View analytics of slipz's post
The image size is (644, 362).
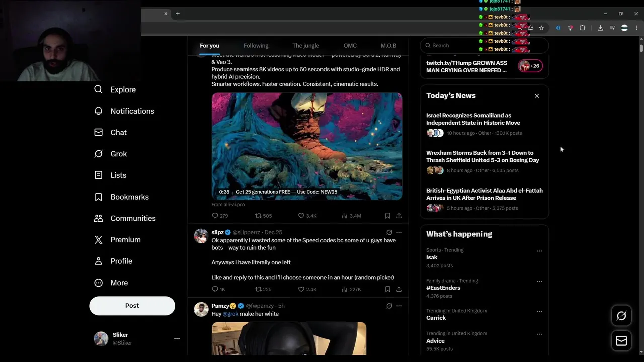point(351,289)
